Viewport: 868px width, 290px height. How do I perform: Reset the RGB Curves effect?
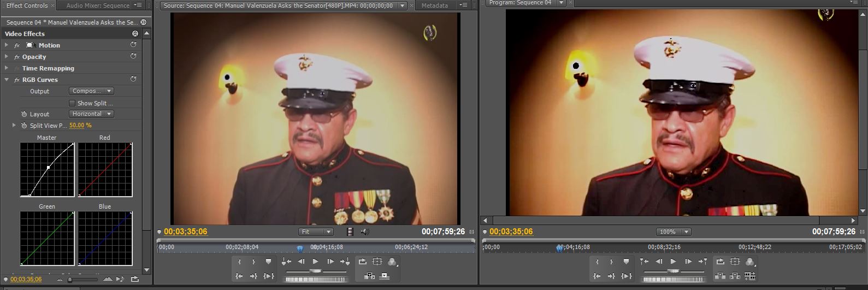133,79
